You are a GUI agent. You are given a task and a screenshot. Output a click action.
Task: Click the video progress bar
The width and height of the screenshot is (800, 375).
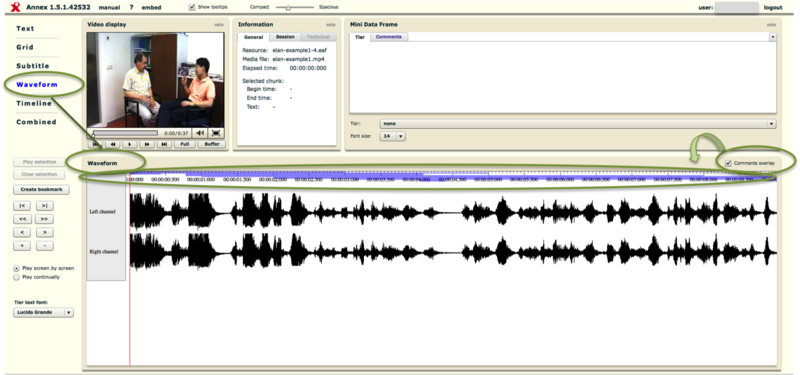pos(125,133)
